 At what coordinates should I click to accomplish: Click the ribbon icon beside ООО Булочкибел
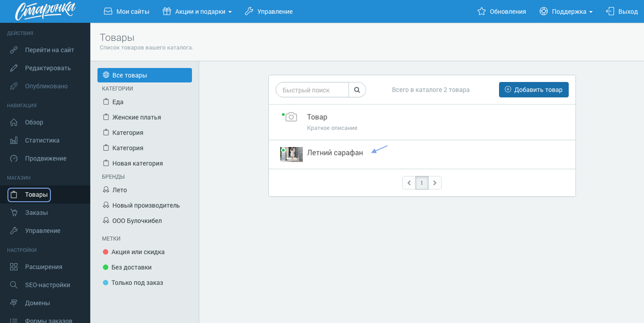click(106, 220)
